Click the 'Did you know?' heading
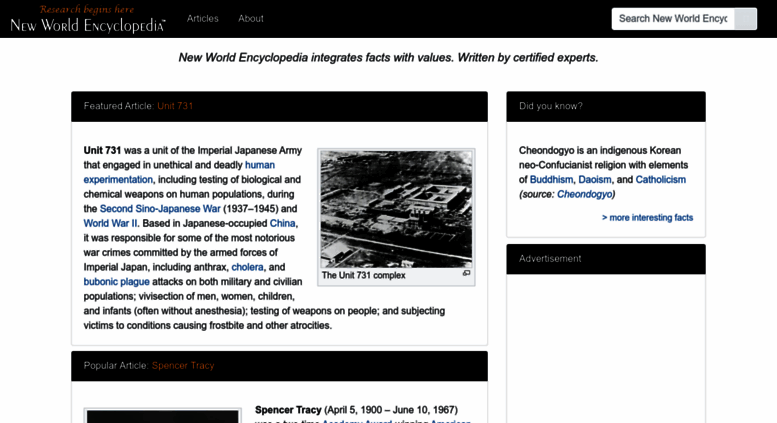Viewport: 777px width, 423px height. [x=551, y=106]
